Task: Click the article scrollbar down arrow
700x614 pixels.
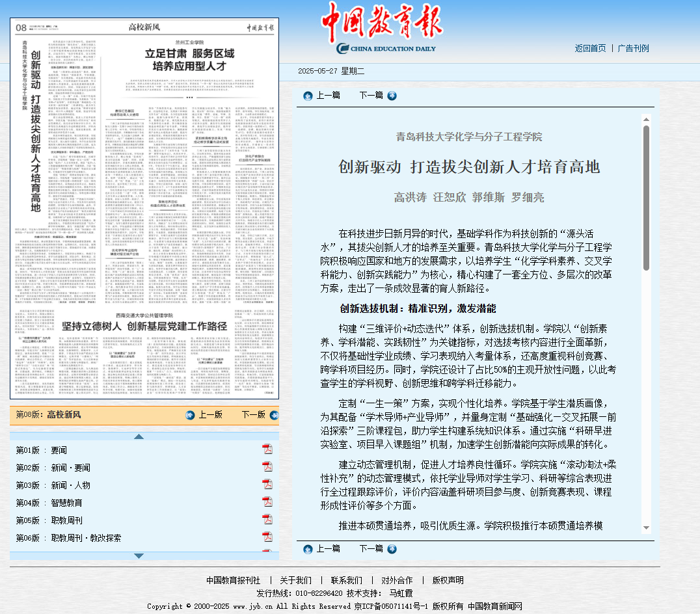Action: click(646, 528)
